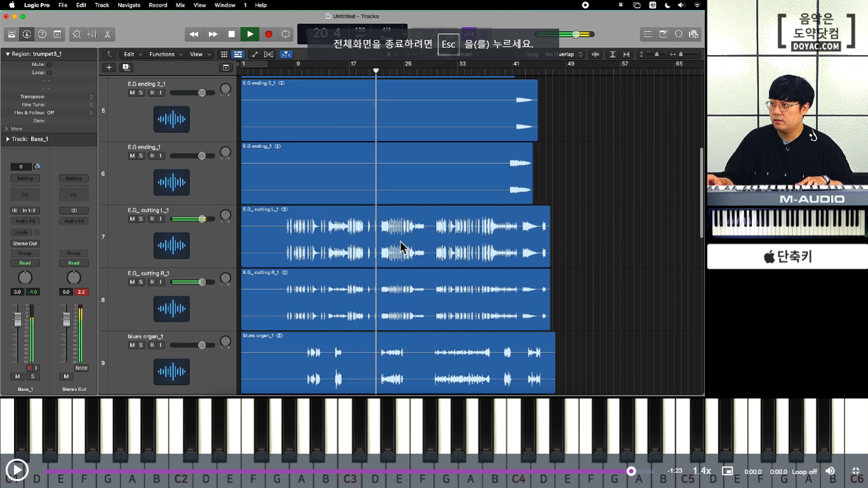The image size is (868, 488).
Task: Open the View dropdown in Tracks toolbar
Action: [x=200, y=55]
